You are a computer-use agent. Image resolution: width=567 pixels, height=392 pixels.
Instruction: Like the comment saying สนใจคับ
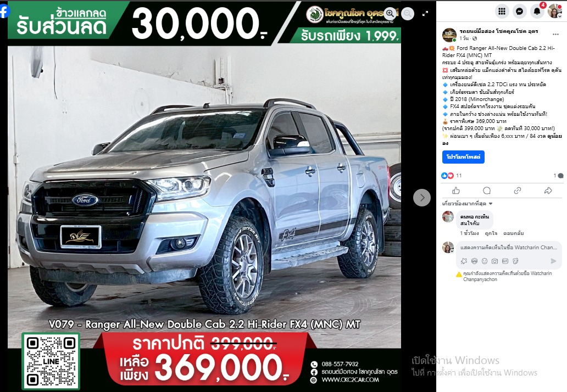(491, 233)
